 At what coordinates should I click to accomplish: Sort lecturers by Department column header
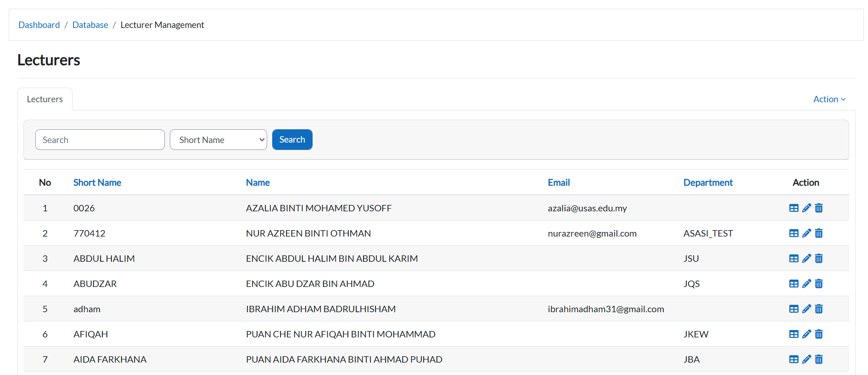pyautogui.click(x=708, y=182)
